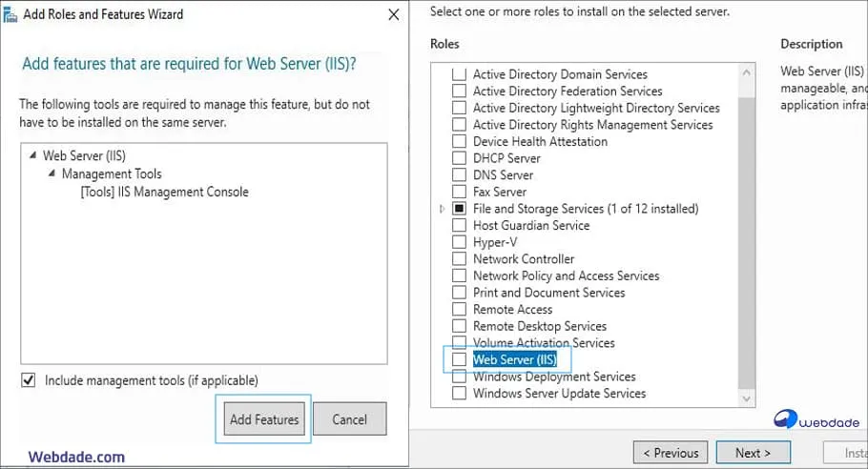Click the roles list scrollbar down arrow
This screenshot has width=868, height=469.
pos(745,398)
